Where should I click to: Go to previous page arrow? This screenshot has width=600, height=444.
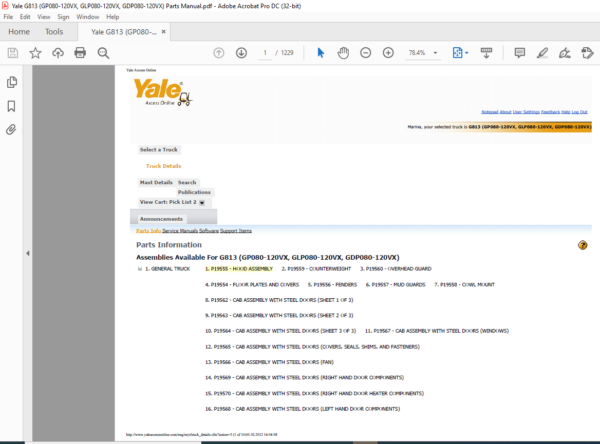coord(218,53)
